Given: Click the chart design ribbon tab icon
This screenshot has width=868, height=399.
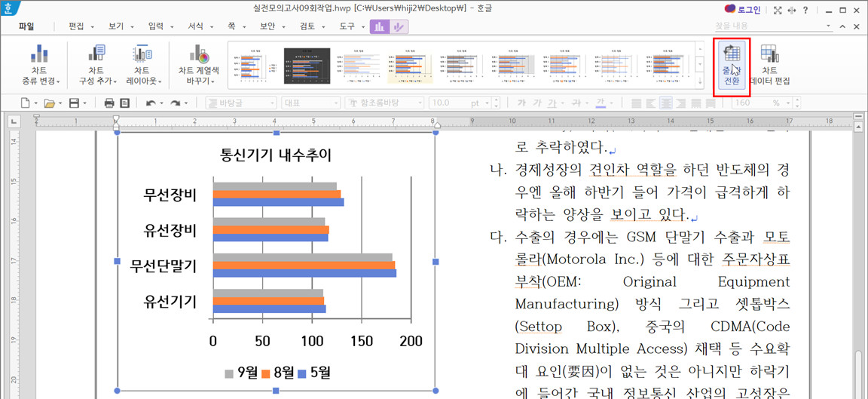Looking at the screenshot, I should click(x=379, y=26).
